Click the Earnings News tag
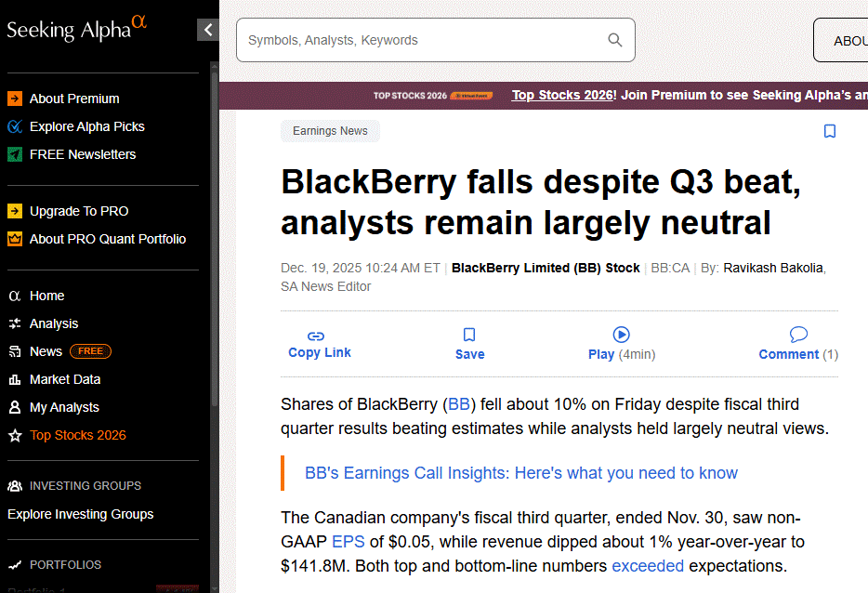Screen dimensions: 868x593 click(x=330, y=131)
